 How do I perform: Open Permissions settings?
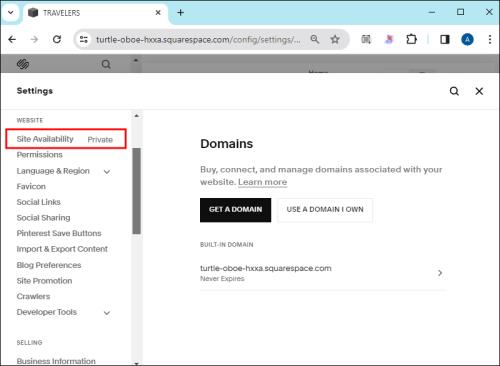[40, 155]
